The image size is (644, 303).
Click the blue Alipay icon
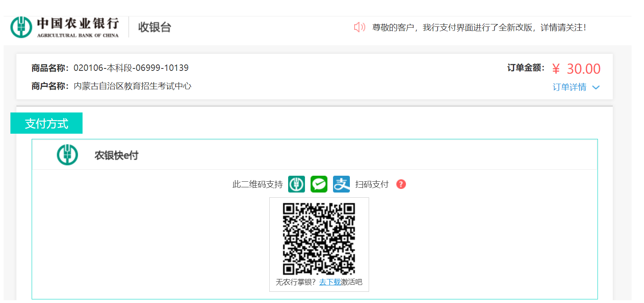pos(341,184)
